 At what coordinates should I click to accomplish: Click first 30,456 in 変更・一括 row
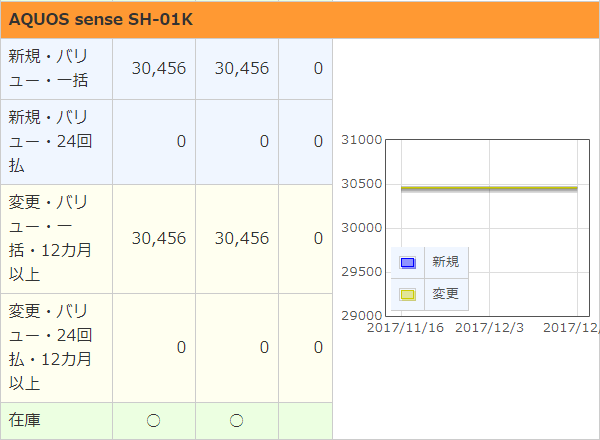point(159,238)
